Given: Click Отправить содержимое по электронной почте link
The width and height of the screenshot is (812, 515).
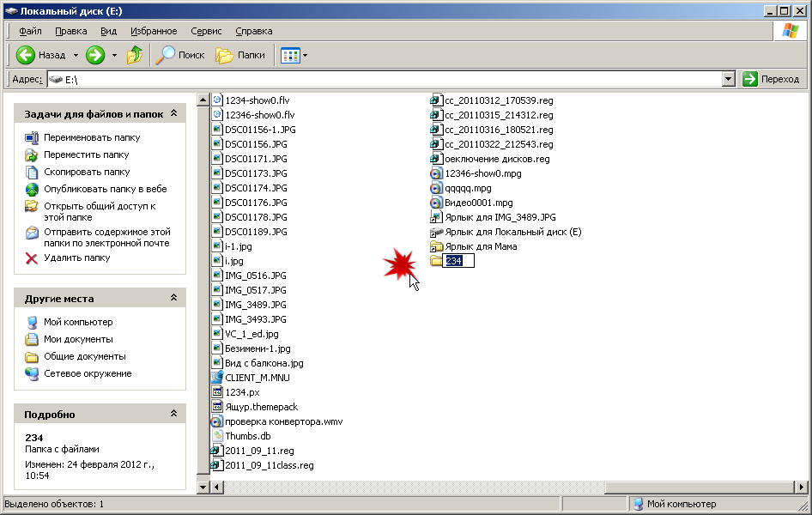Looking at the screenshot, I should [106, 238].
